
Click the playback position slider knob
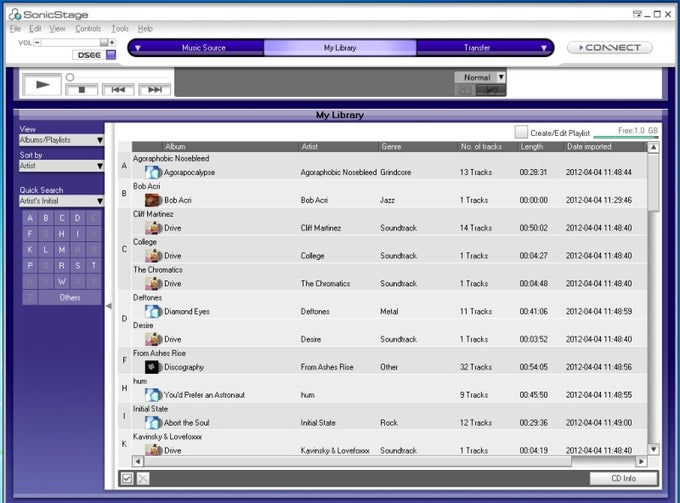tap(70, 77)
